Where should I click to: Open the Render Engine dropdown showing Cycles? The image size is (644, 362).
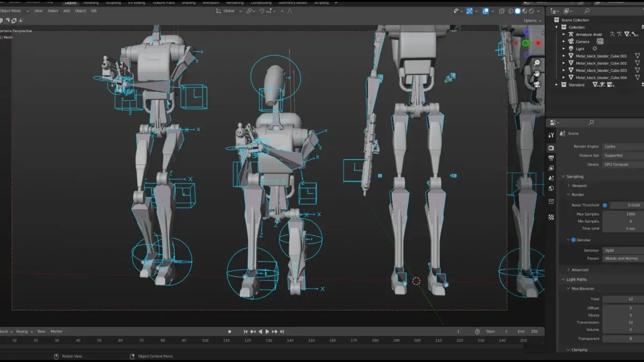[623, 146]
